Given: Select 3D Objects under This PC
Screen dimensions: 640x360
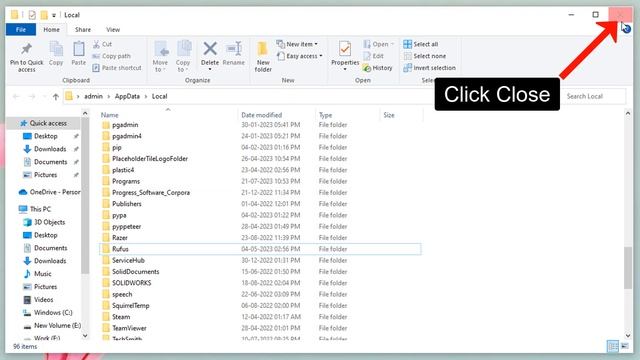Looking at the screenshot, I should pyautogui.click(x=49, y=222).
